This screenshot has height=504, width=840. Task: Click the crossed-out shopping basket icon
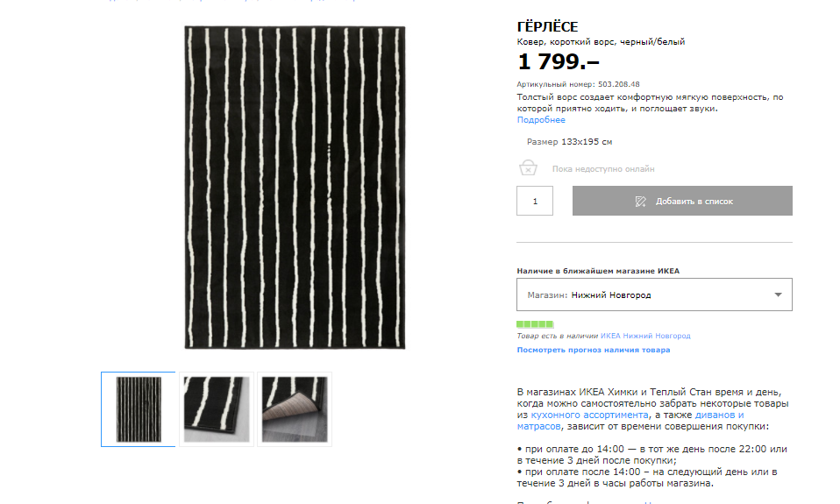[528, 167]
